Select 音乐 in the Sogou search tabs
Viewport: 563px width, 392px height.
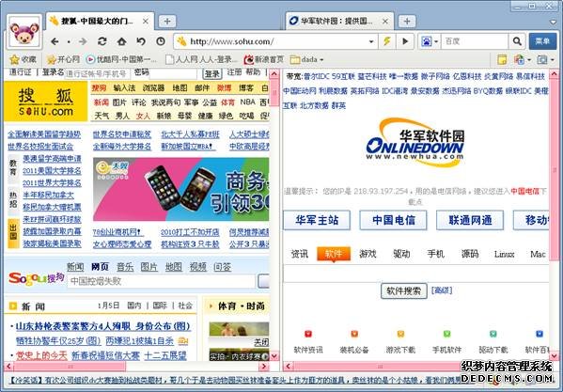pyautogui.click(x=125, y=267)
